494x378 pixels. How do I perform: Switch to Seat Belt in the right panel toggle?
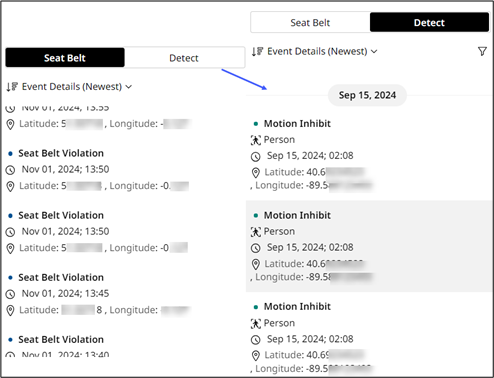click(x=310, y=23)
